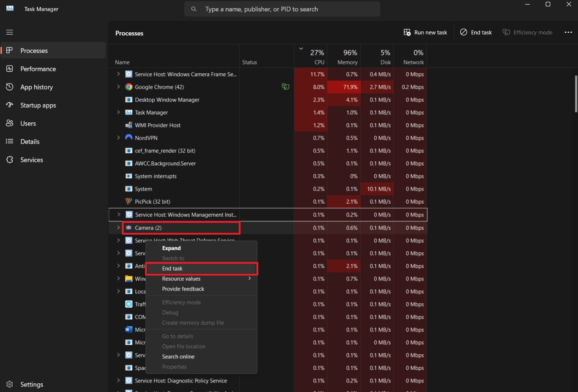
Task: Open the more options ellipsis menu
Action: 568,32
